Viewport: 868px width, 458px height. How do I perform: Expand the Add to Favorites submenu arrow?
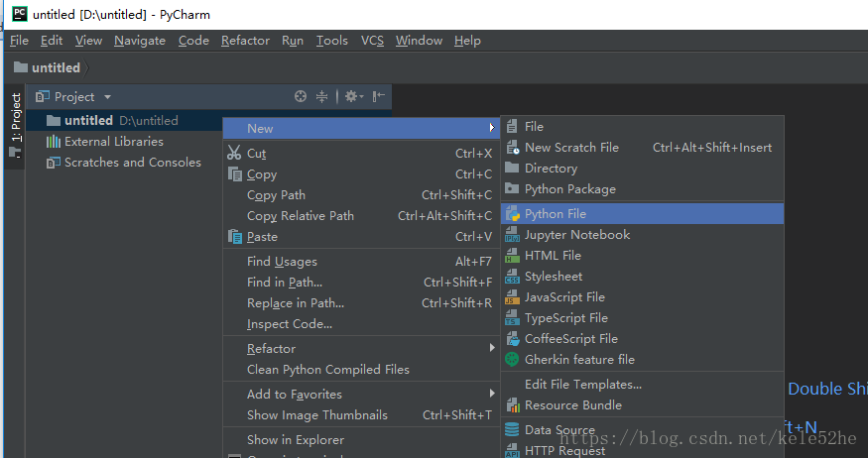coord(491,394)
